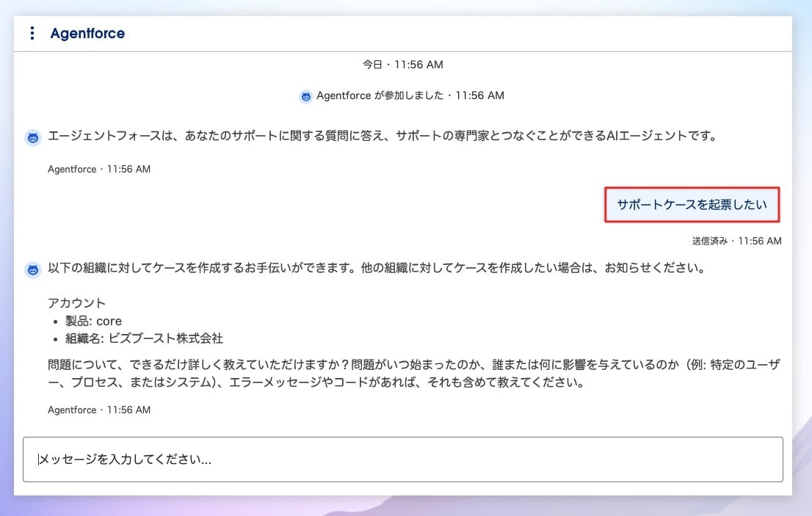Click the 問題について、できるだけ詳しく paragraph

coord(414,373)
